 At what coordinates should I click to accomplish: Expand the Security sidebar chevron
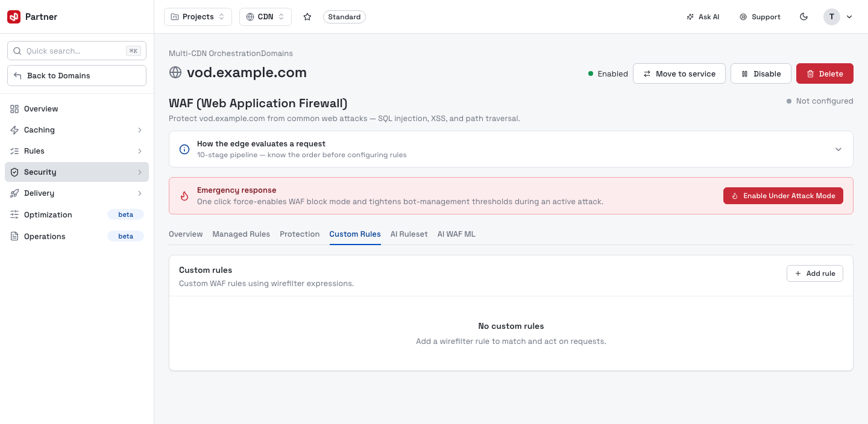click(x=139, y=172)
